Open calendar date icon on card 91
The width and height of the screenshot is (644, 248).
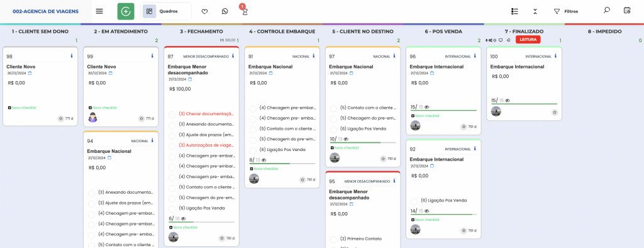coord(270,73)
